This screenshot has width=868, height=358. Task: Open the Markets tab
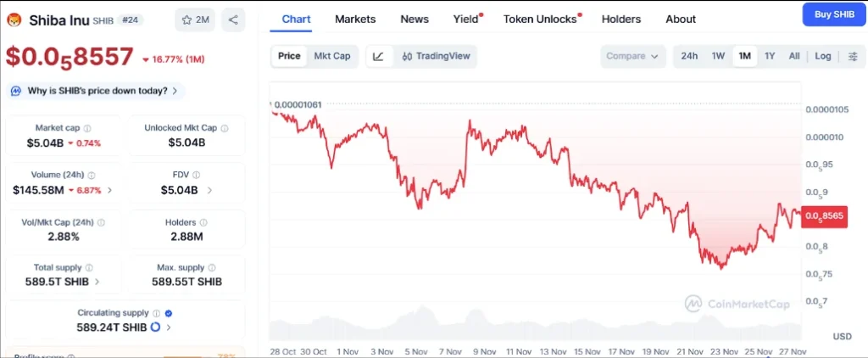click(355, 19)
